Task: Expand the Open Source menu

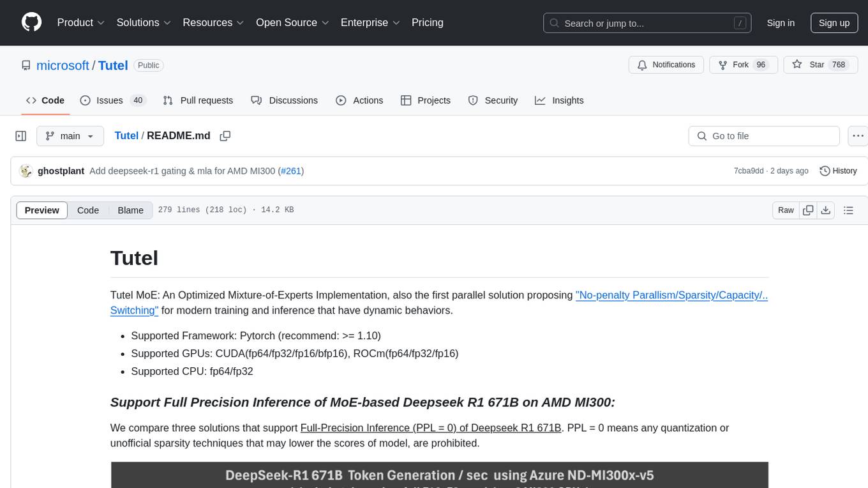Action: [x=292, y=22]
